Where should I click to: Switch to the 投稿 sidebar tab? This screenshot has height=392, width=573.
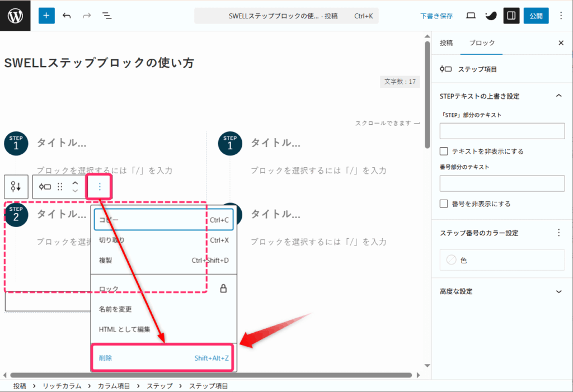[x=446, y=43]
